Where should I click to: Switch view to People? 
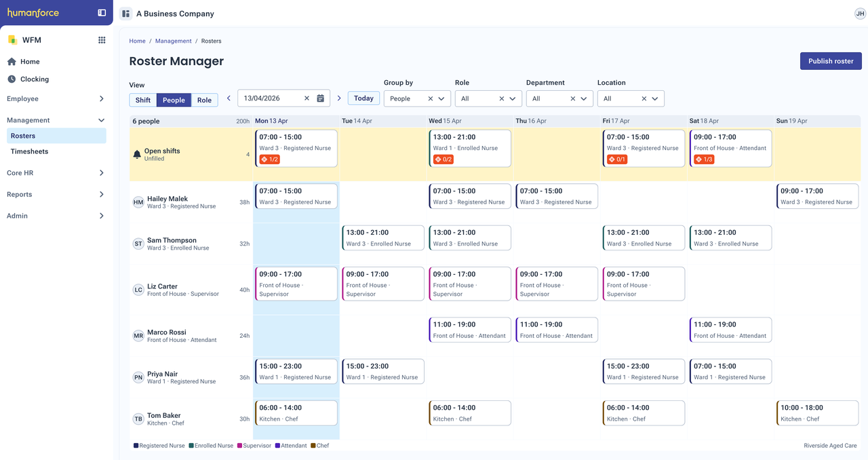coord(174,100)
